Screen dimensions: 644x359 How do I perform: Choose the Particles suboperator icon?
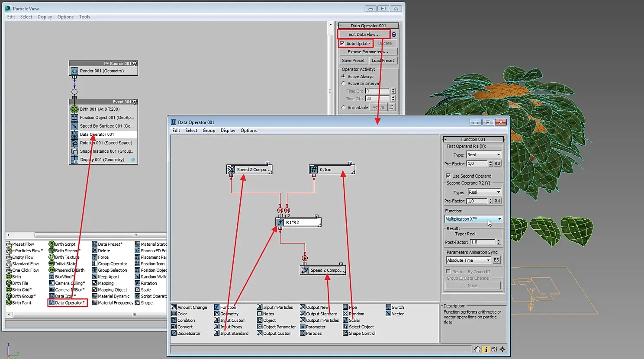coord(303,333)
